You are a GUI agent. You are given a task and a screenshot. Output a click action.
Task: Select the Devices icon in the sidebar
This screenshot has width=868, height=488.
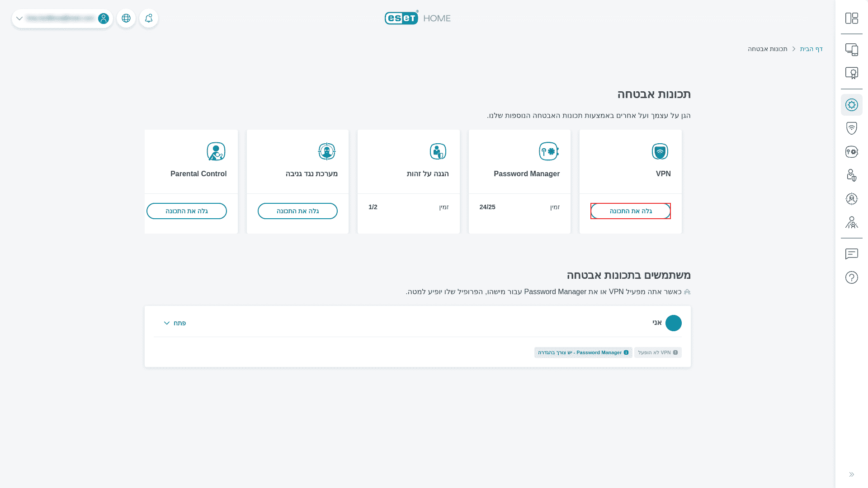click(852, 50)
